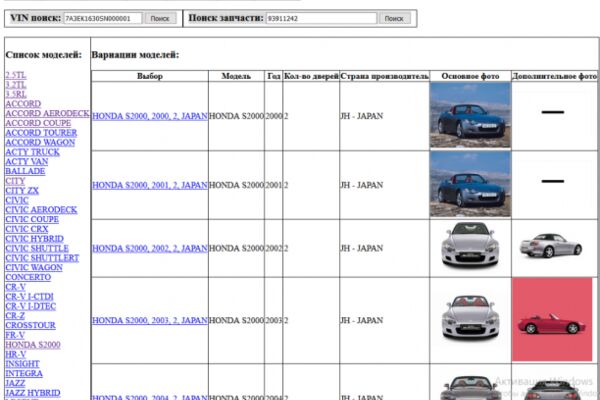
Task: Click the red S2000 extra photo for 2003
Action: coord(552,320)
